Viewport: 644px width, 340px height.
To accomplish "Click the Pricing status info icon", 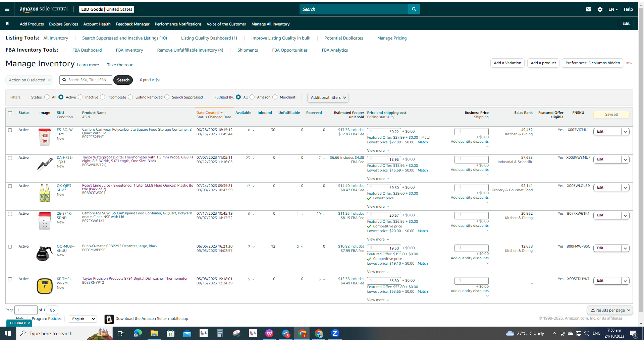I will 392,118.
